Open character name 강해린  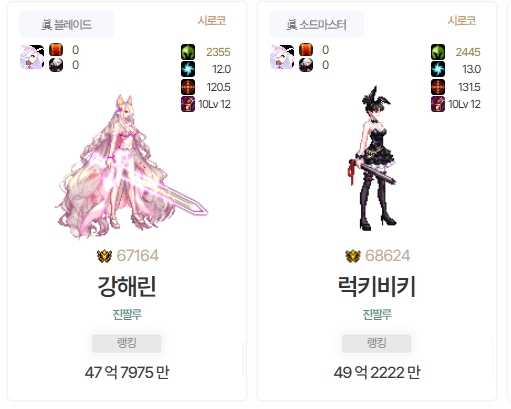click(127, 286)
